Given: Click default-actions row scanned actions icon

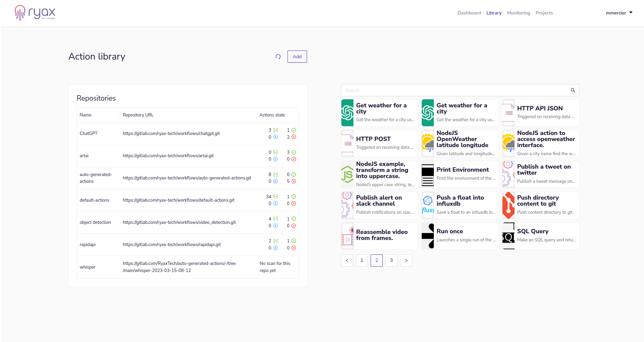Looking at the screenshot, I should tap(276, 197).
